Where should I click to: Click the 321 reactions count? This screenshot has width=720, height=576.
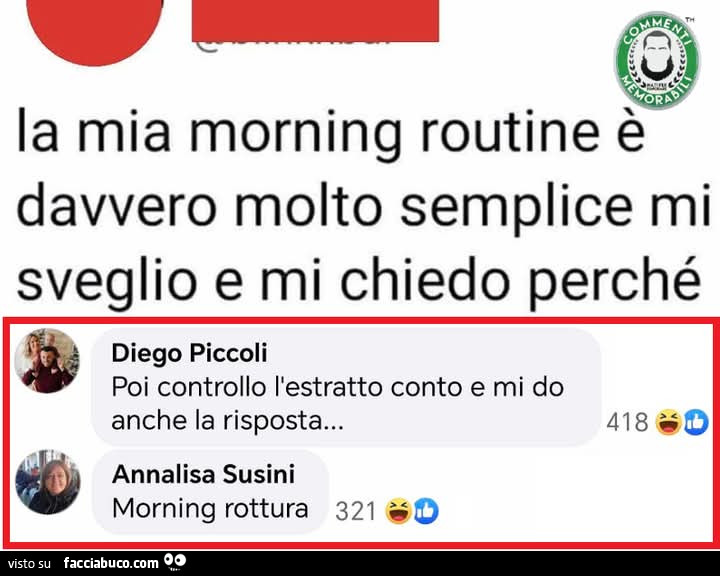[356, 511]
